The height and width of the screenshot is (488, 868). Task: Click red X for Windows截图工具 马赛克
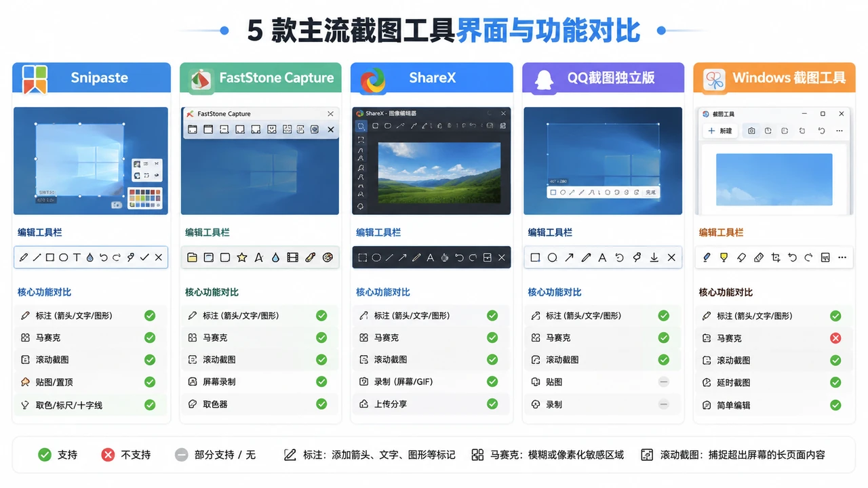click(x=835, y=338)
